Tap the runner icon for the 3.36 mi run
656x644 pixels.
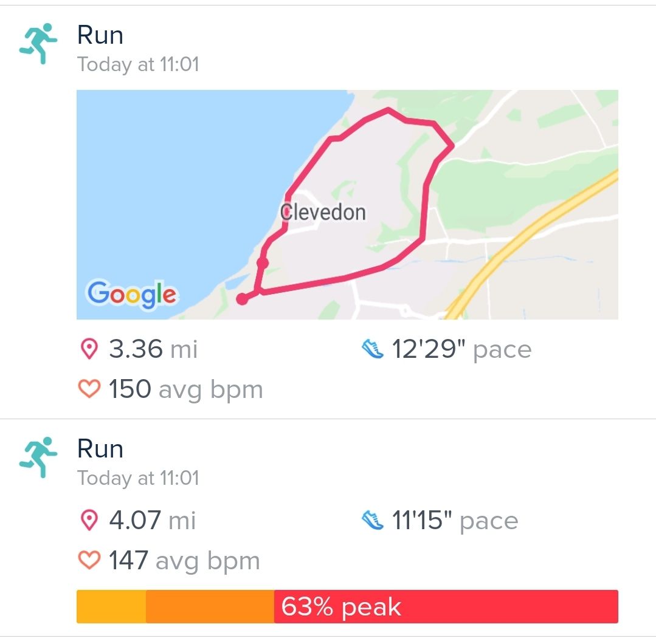pos(38,43)
